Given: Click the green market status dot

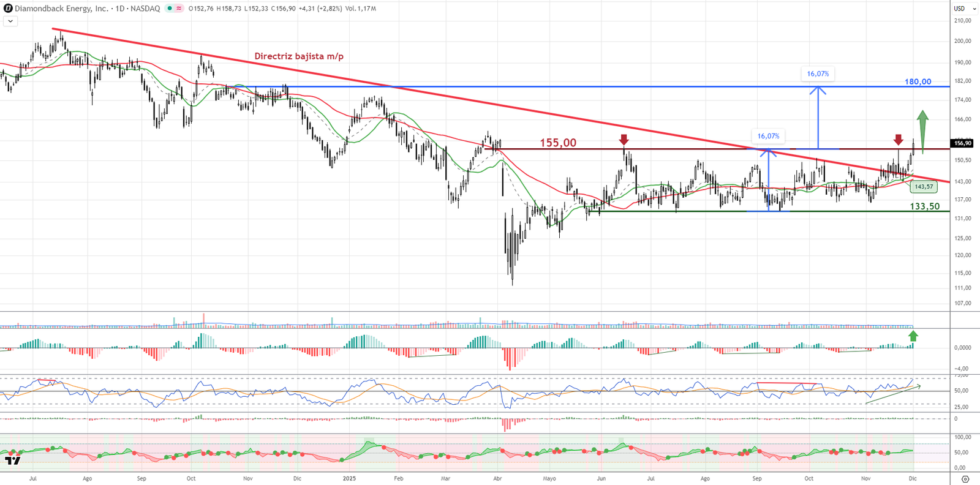Looking at the screenshot, I should pos(170,9).
